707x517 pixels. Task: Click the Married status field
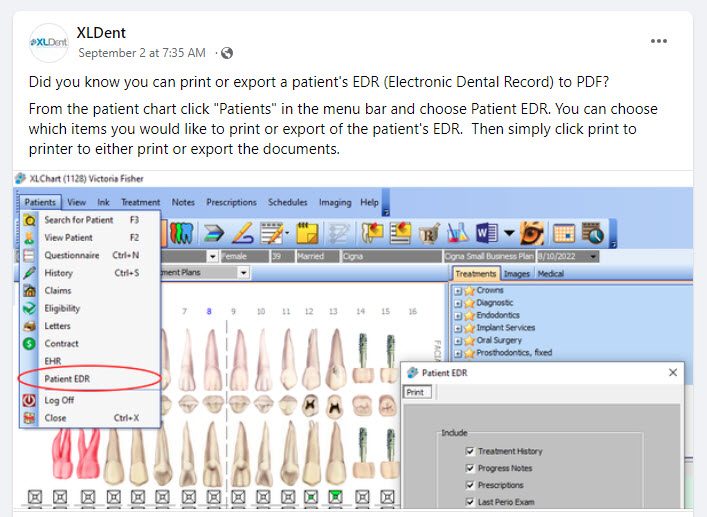[317, 256]
